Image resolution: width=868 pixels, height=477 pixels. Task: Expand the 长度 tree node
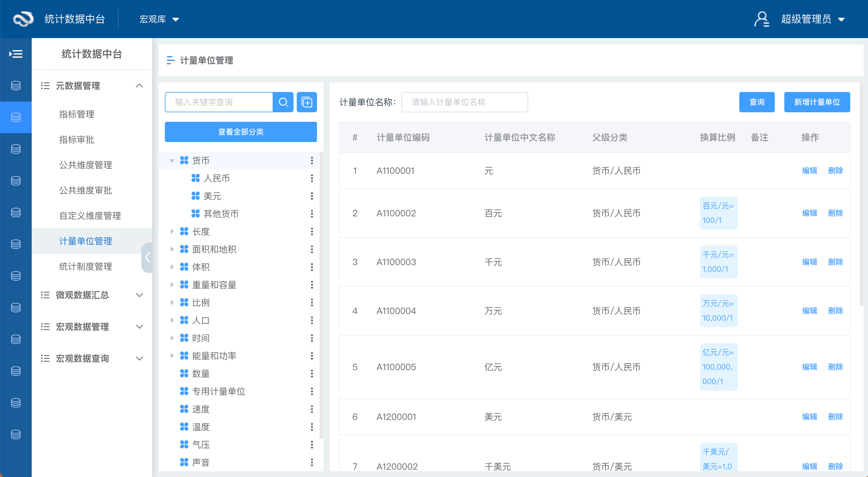[172, 232]
